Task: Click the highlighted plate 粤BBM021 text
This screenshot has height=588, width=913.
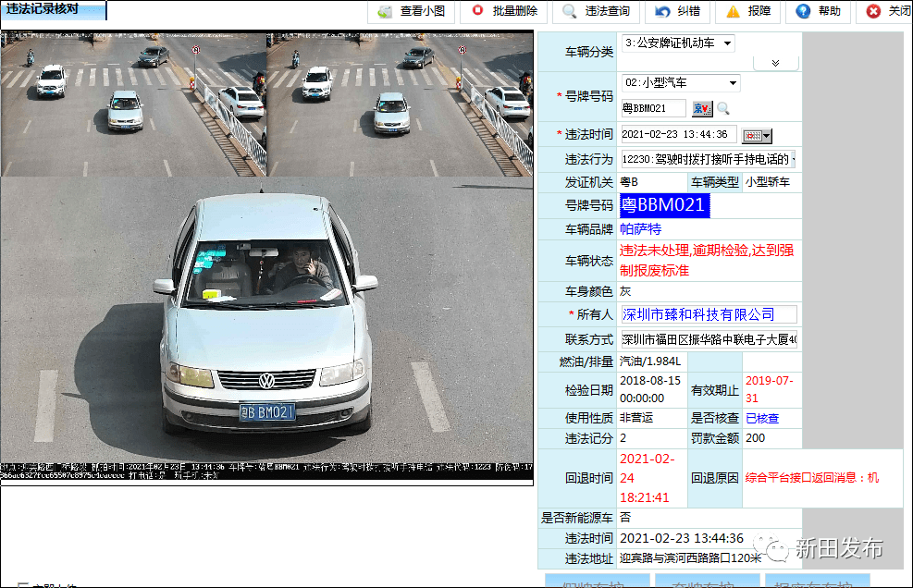Action: click(x=664, y=205)
